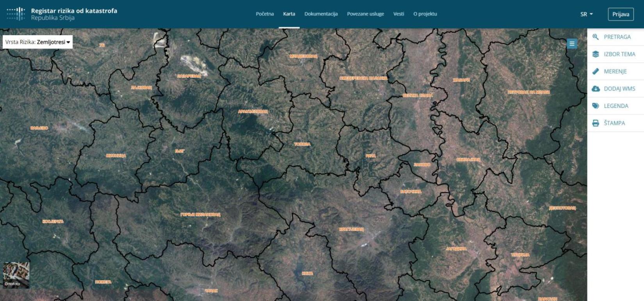Open the Vesti nav item

tap(398, 14)
